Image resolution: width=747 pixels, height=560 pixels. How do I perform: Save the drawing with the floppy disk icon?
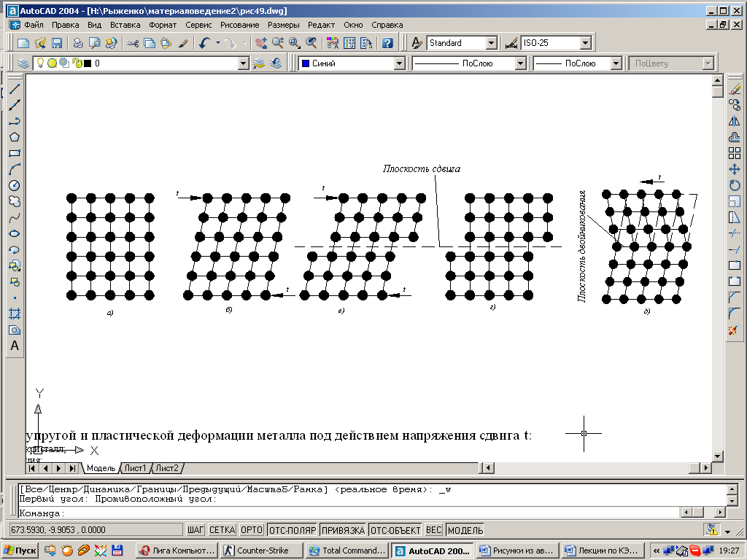coord(57,43)
